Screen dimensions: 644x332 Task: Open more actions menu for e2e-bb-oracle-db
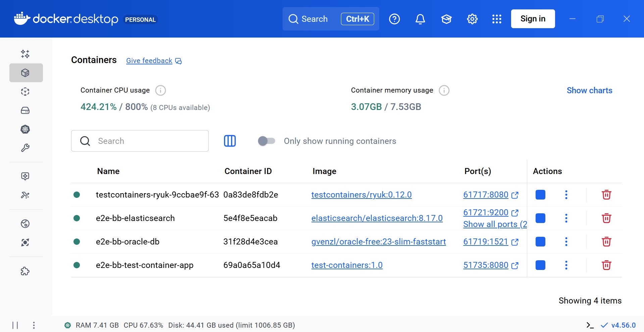566,241
